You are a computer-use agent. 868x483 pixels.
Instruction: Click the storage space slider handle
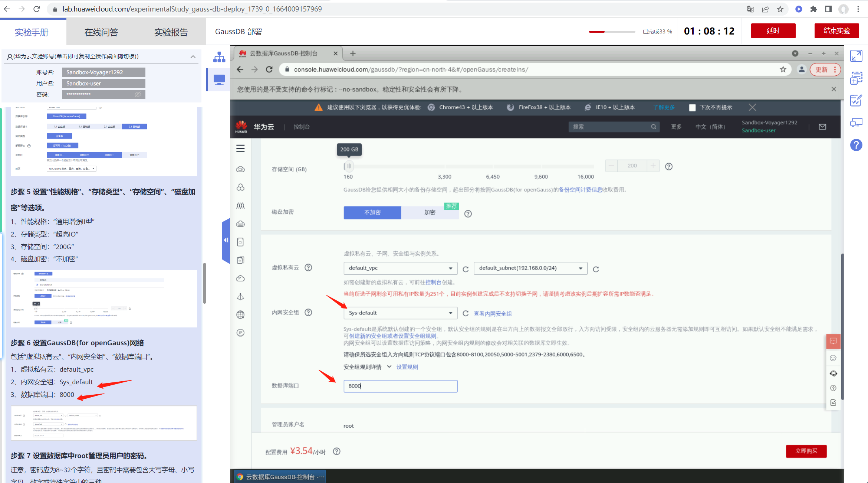pos(349,166)
